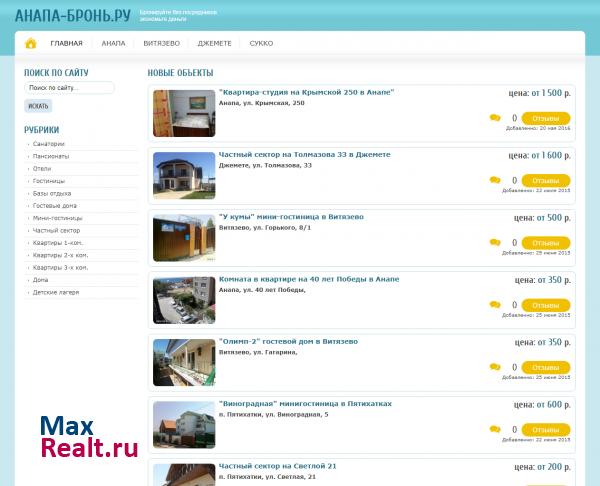This screenshot has height=486, width=600.
Task: Open the СУККО menu item
Action: (261, 43)
